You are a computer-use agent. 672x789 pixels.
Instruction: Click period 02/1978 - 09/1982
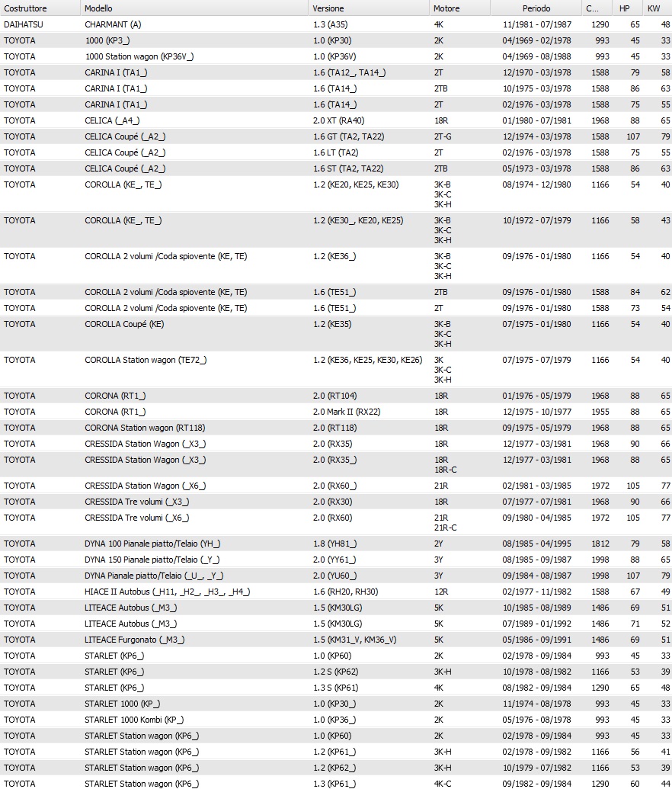(536, 752)
